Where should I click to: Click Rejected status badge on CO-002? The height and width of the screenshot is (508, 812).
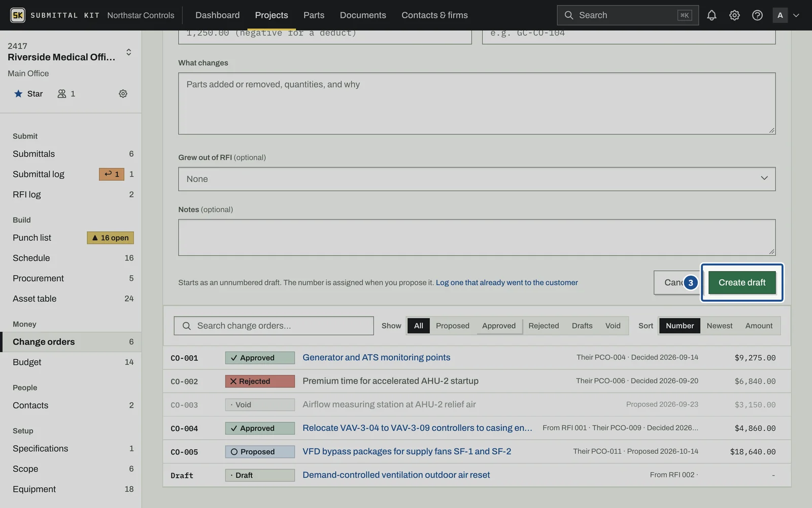(260, 382)
